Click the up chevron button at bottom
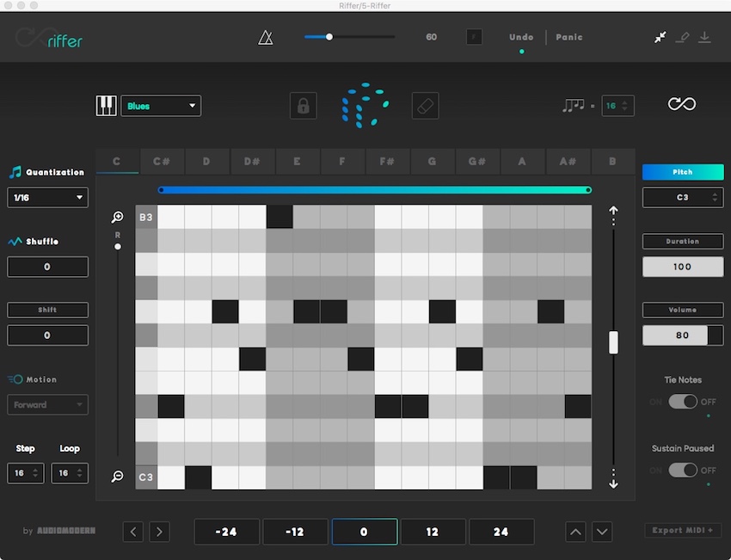The width and height of the screenshot is (731, 560). pyautogui.click(x=575, y=532)
